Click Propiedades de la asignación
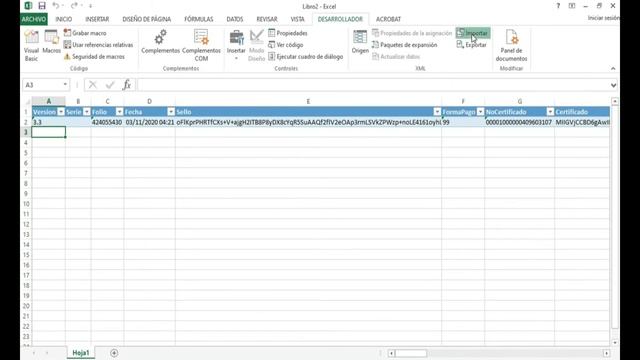Image resolution: width=640 pixels, height=360 pixels. 412,33
